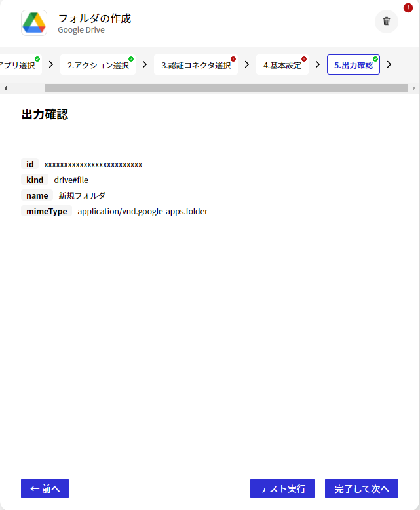
Task: Run the テスト実行 button
Action: [x=282, y=488]
